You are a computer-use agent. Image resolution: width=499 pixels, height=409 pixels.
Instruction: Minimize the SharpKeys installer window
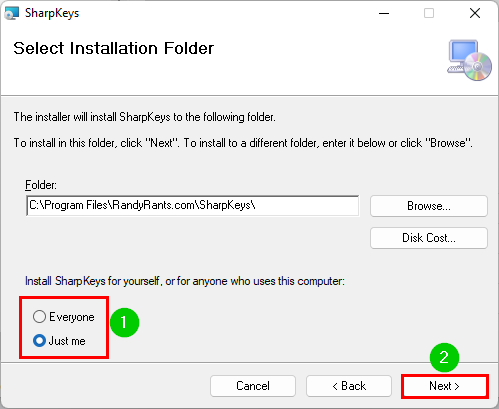click(x=384, y=13)
